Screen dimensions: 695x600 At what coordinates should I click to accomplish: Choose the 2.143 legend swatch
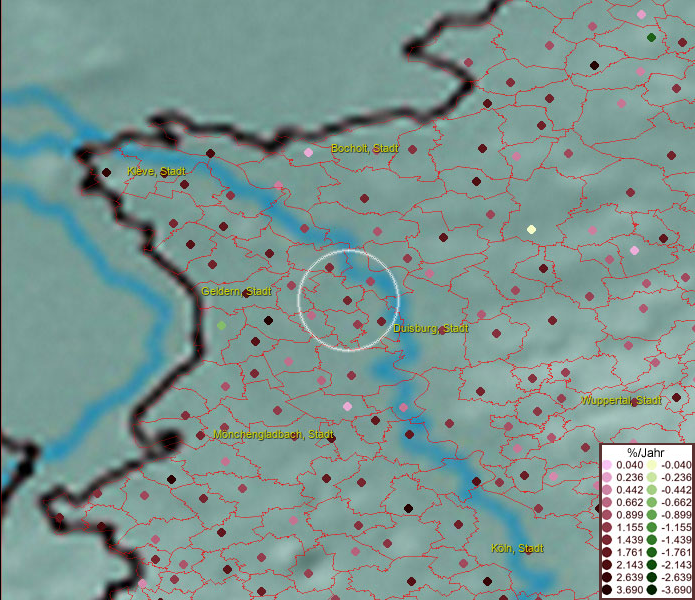click(x=607, y=565)
